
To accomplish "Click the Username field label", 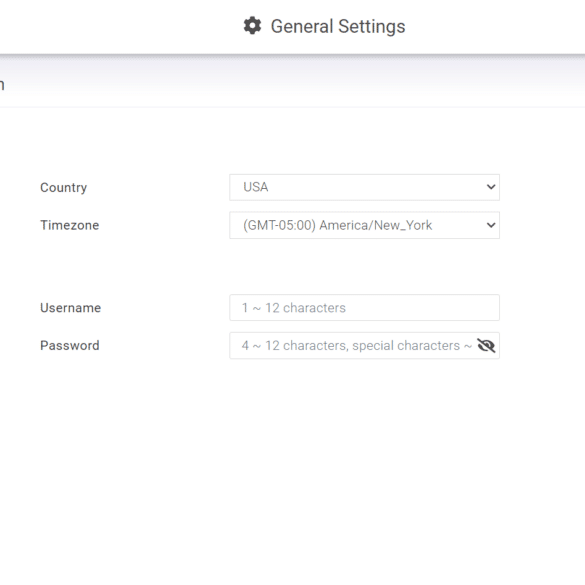I will click(x=71, y=308).
